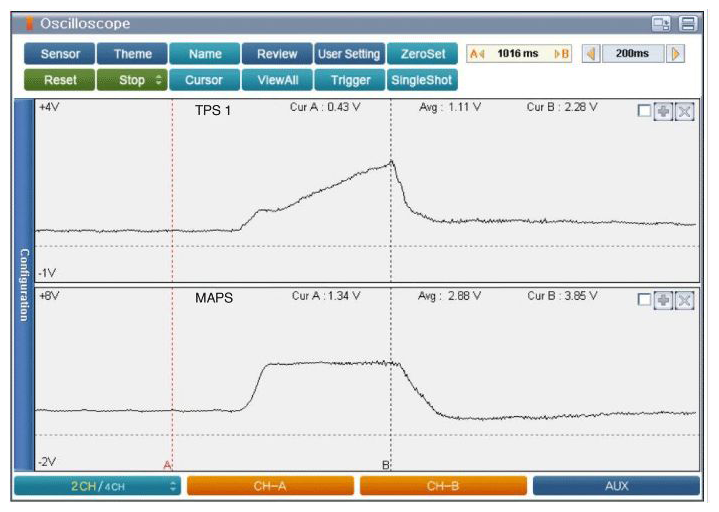Click the X icon in MAPS channel
Image resolution: width=719 pixels, height=512 pixels.
pos(684,301)
